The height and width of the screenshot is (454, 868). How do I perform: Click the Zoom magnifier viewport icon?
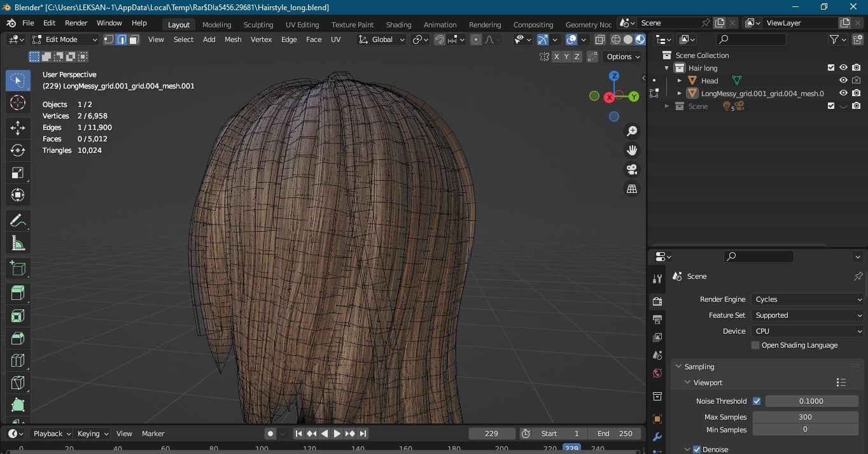pos(632,131)
